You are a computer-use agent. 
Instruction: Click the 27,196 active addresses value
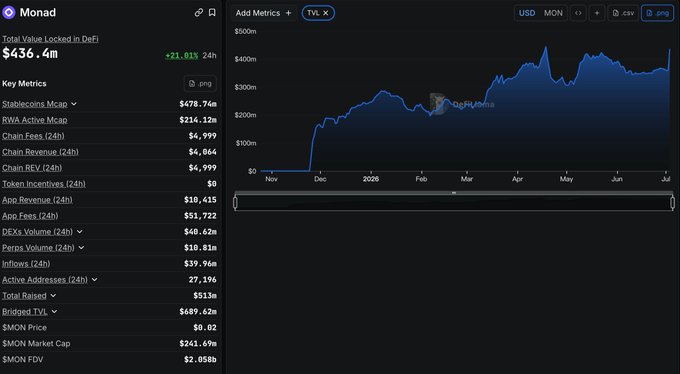(203, 280)
